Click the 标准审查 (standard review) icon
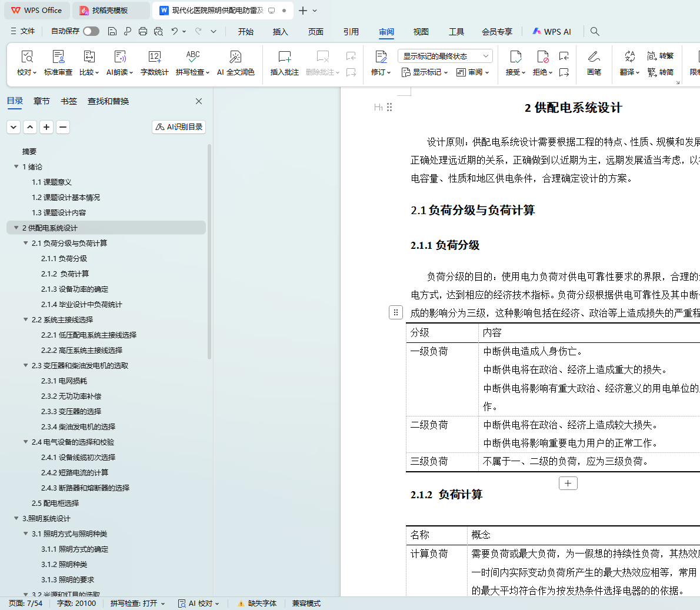700x610 pixels. 58,57
